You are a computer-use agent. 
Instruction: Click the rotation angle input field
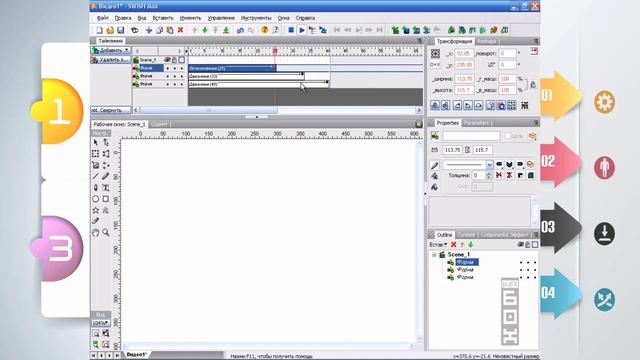507,53
